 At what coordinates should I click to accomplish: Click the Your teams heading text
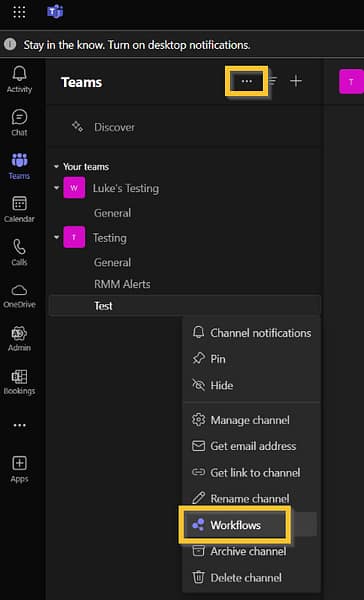coord(86,167)
